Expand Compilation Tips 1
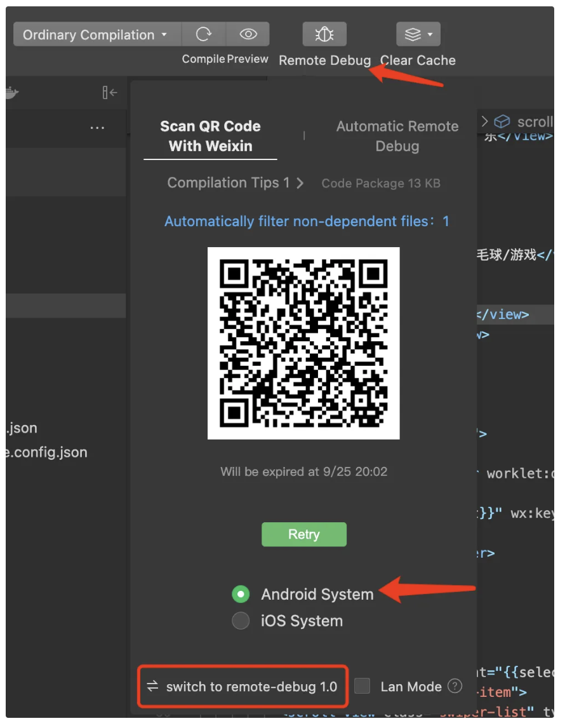565x728 pixels. [235, 183]
